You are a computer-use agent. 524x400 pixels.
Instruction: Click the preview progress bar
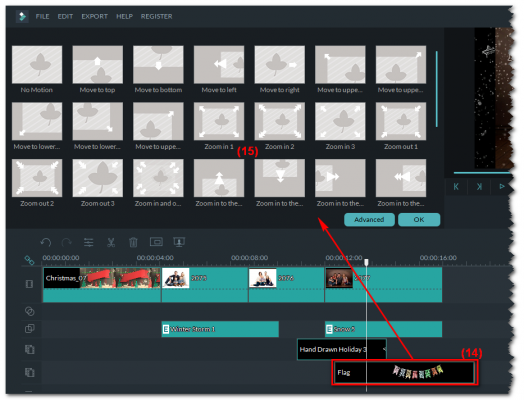point(483,173)
